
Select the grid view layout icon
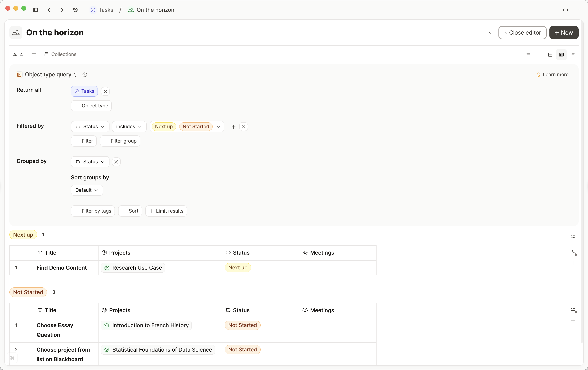point(550,54)
